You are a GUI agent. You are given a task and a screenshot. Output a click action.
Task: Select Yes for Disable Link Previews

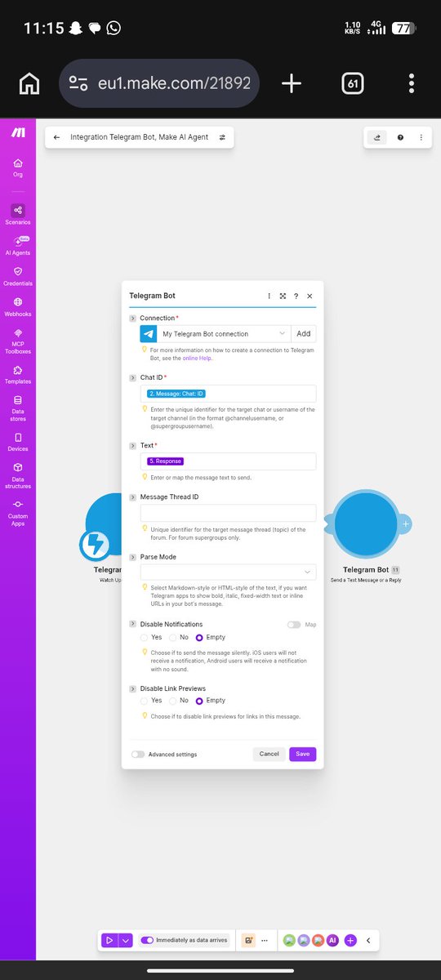[145, 701]
